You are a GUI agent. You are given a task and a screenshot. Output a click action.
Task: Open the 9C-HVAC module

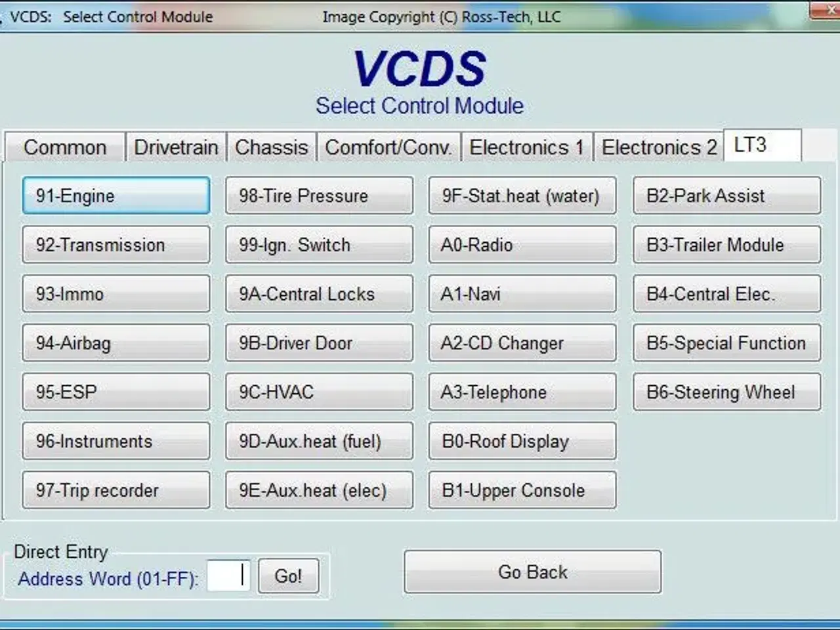[x=320, y=392]
